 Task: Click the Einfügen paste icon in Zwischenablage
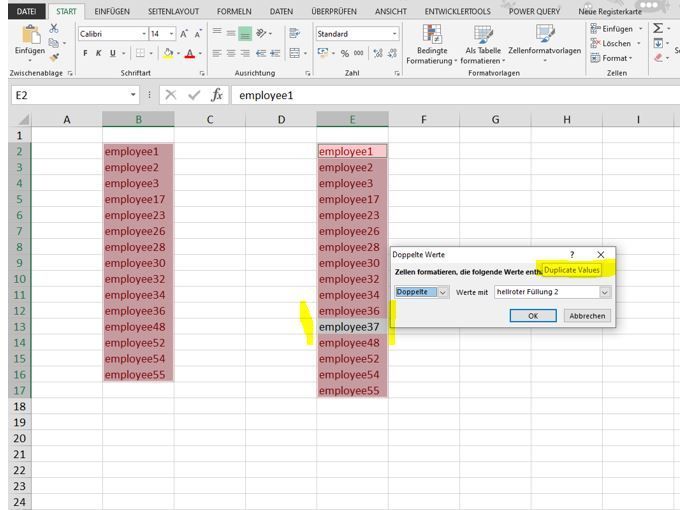pyautogui.click(x=30, y=35)
